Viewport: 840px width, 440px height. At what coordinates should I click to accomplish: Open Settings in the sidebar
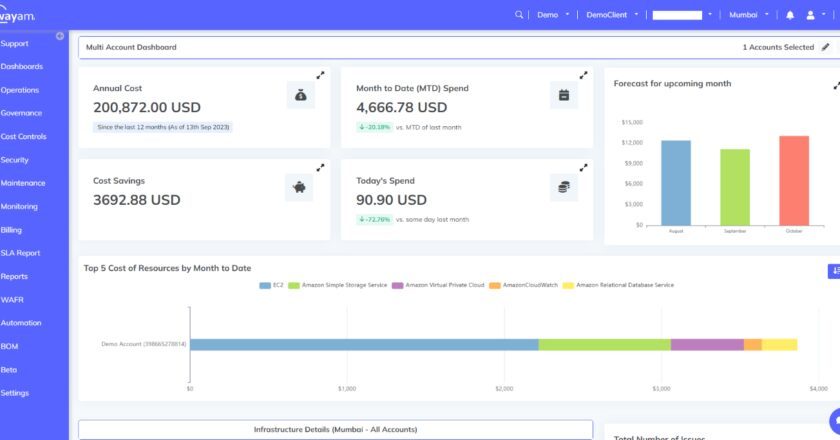coord(14,393)
